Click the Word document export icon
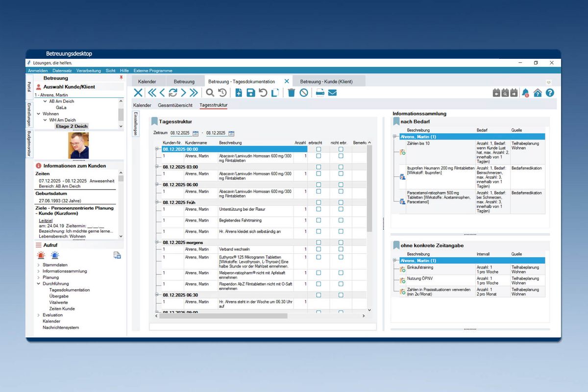 click(117, 255)
